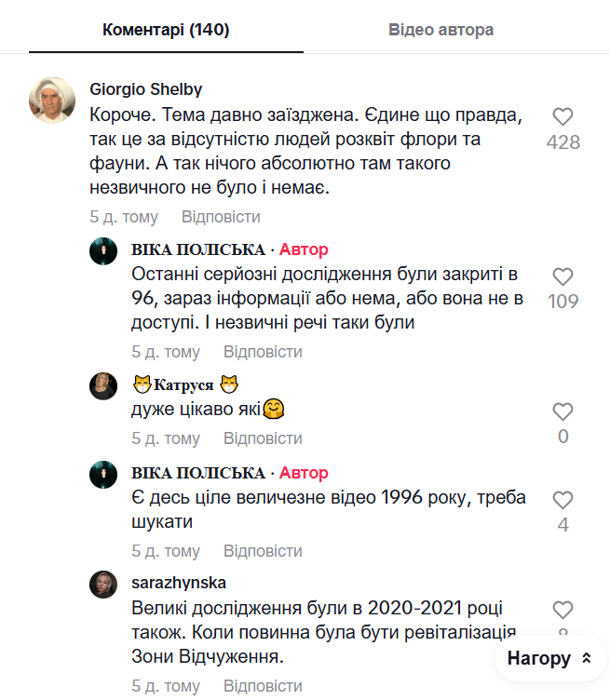610x700 pixels.
Task: Open ВІКА ПОЛІСЬКА avatar in first reply
Action: pos(103,251)
